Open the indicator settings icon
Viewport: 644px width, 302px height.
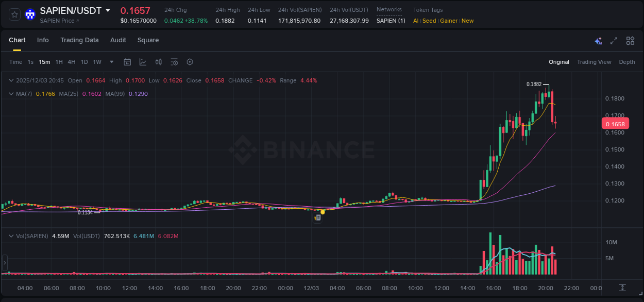tap(174, 62)
